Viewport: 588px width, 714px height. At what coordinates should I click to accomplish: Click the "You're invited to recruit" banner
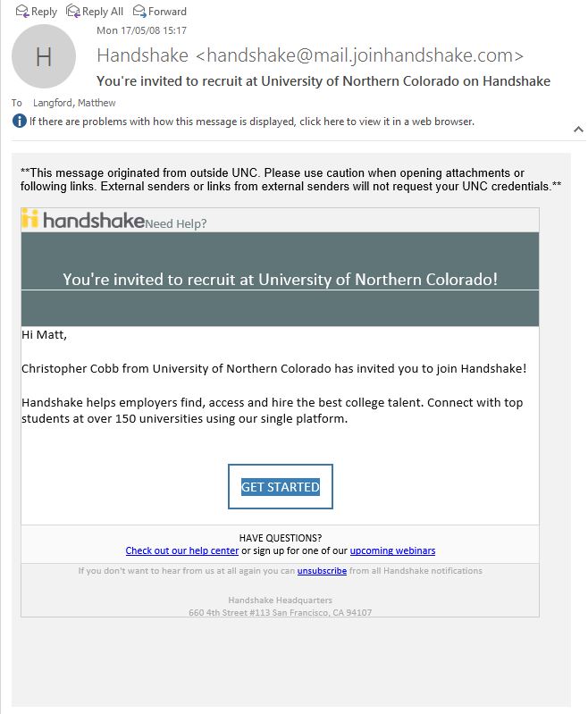point(280,279)
